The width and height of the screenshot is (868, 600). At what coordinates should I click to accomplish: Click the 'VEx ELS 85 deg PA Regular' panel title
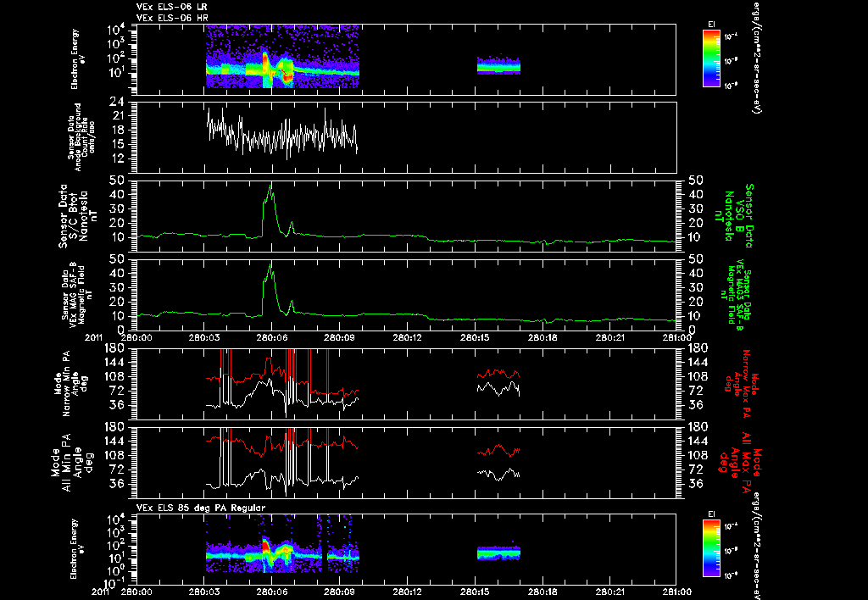(x=200, y=508)
